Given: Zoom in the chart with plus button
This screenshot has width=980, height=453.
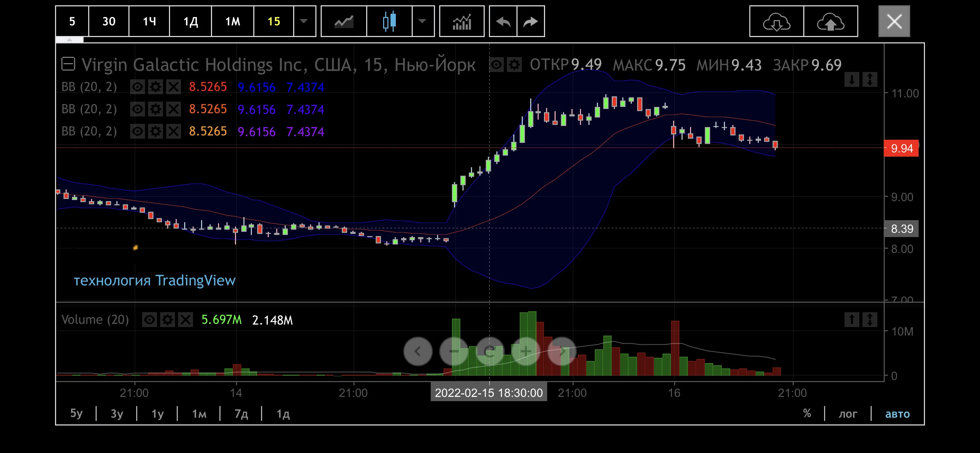Looking at the screenshot, I should [526, 351].
